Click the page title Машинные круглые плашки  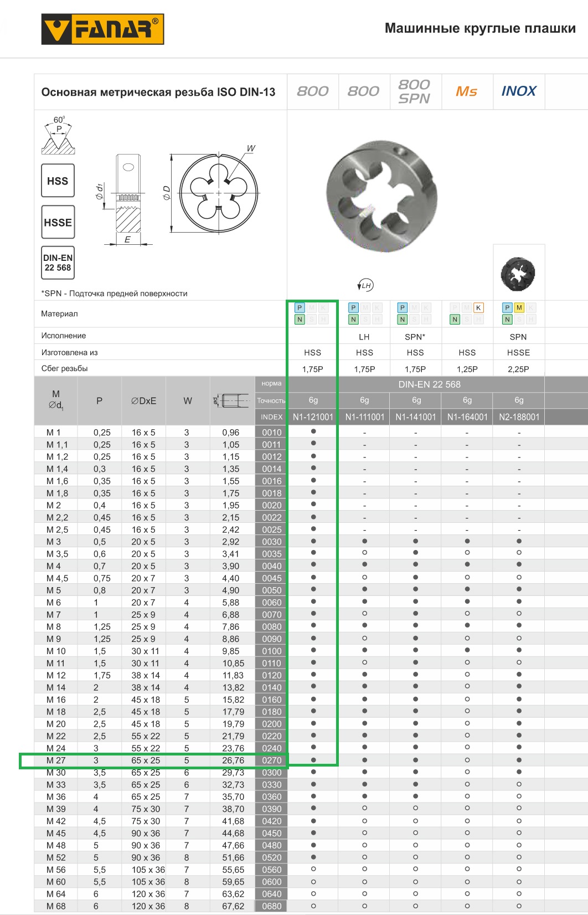480,28
